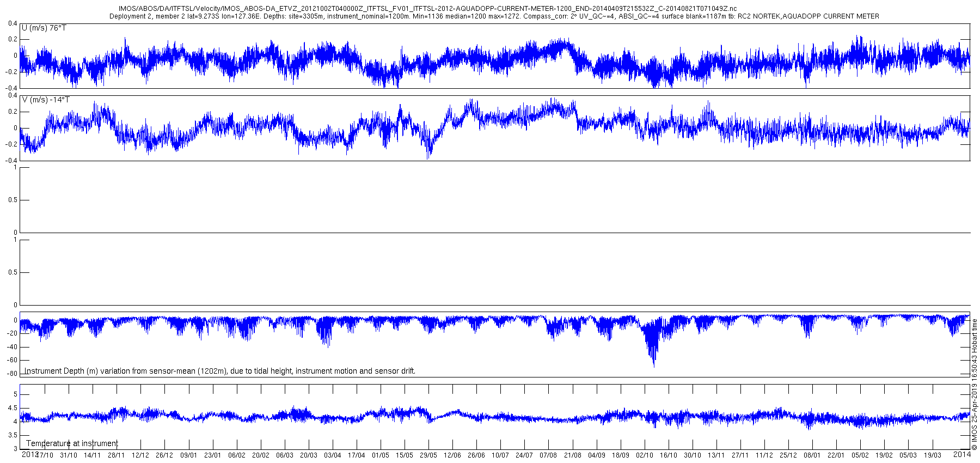Click the 09/01 date tick label
The height and width of the screenshot is (463, 980).
[x=188, y=455]
